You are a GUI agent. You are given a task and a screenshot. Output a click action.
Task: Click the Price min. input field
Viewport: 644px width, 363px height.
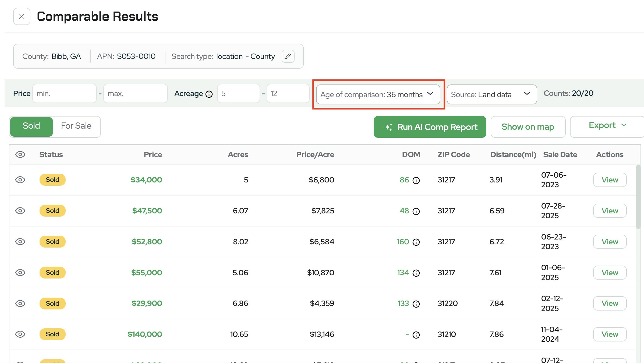coord(64,94)
